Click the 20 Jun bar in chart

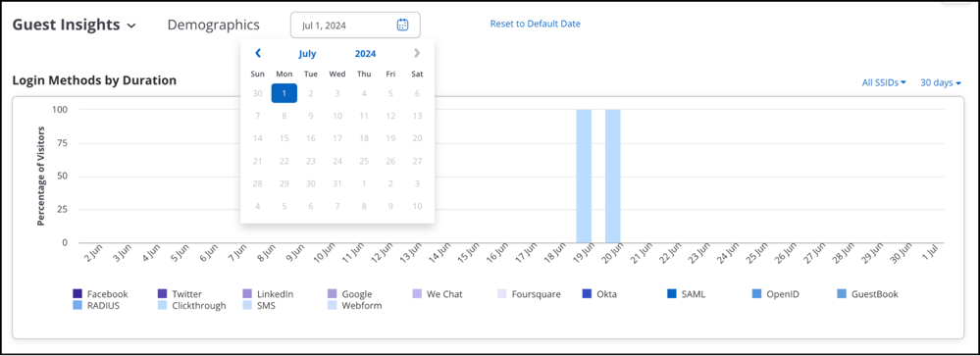[612, 176]
